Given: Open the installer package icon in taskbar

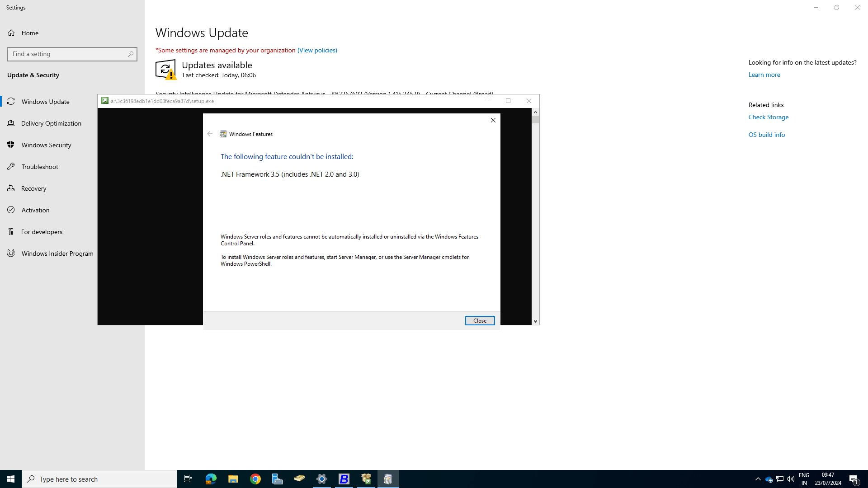Looking at the screenshot, I should tap(366, 479).
